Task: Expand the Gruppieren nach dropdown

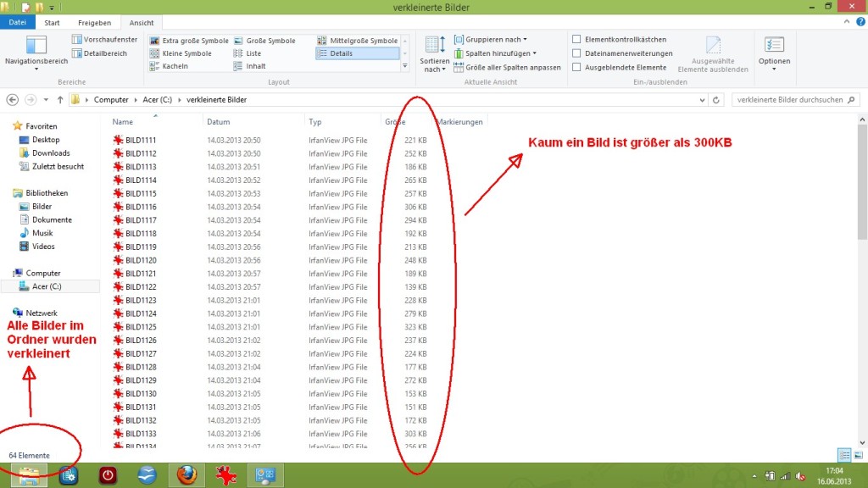Action: pyautogui.click(x=495, y=40)
